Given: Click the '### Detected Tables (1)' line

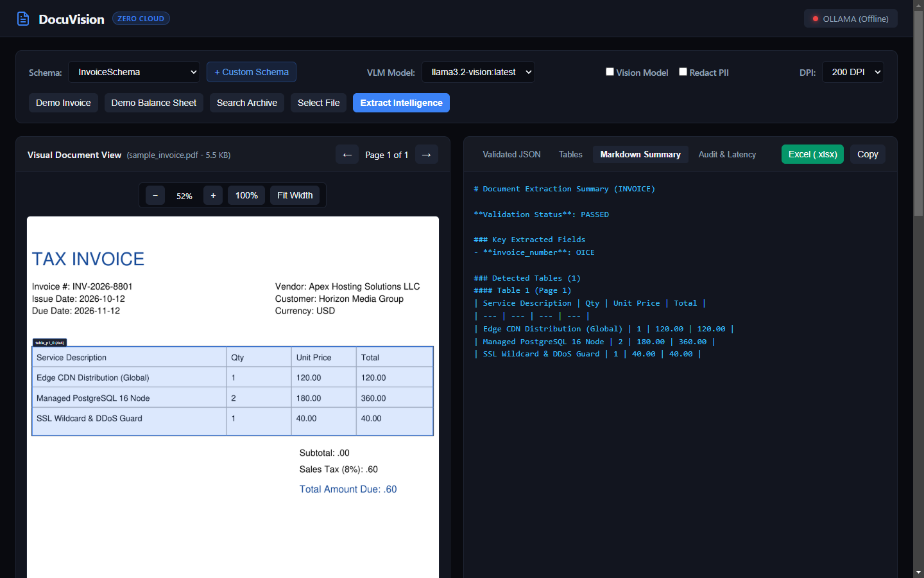Looking at the screenshot, I should [527, 278].
